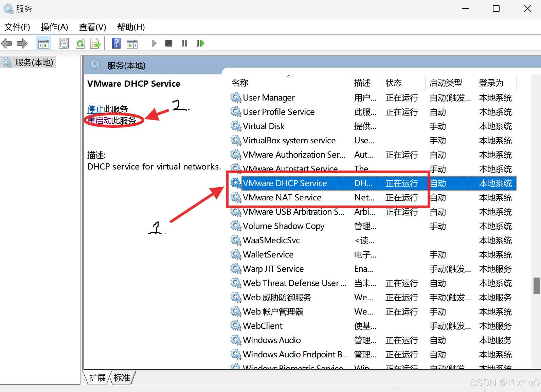The height and width of the screenshot is (392, 541).
Task: Sort by the 启动类型 column header
Action: click(450, 83)
